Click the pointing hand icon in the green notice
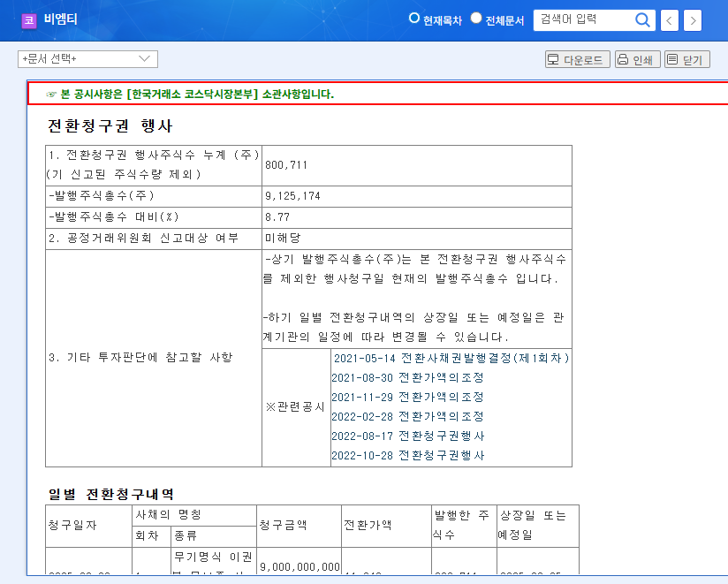 51,92
